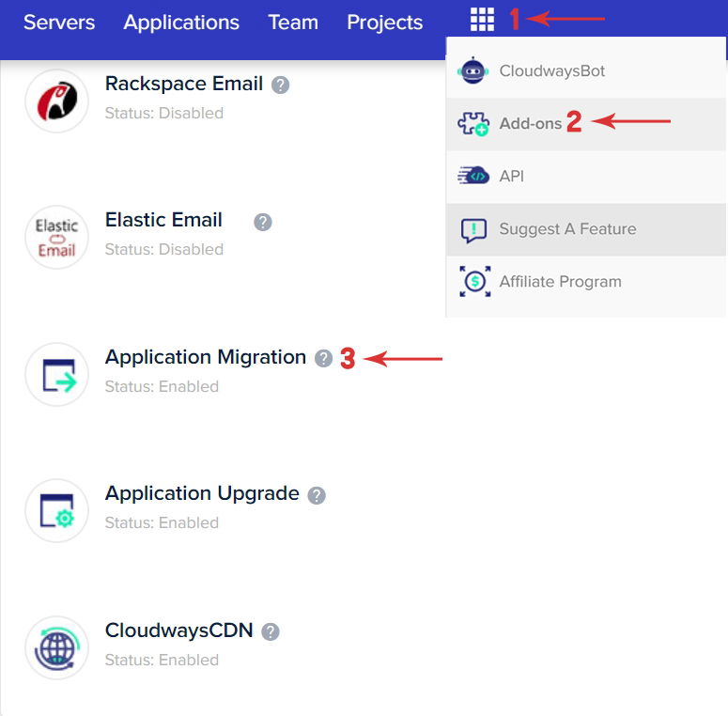Click the Add-ons puzzle piece icon
This screenshot has width=728, height=716.
(473, 124)
